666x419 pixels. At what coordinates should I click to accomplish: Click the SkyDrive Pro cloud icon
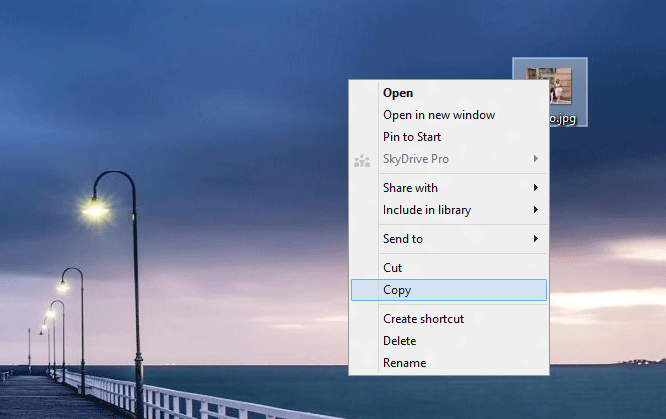point(362,160)
